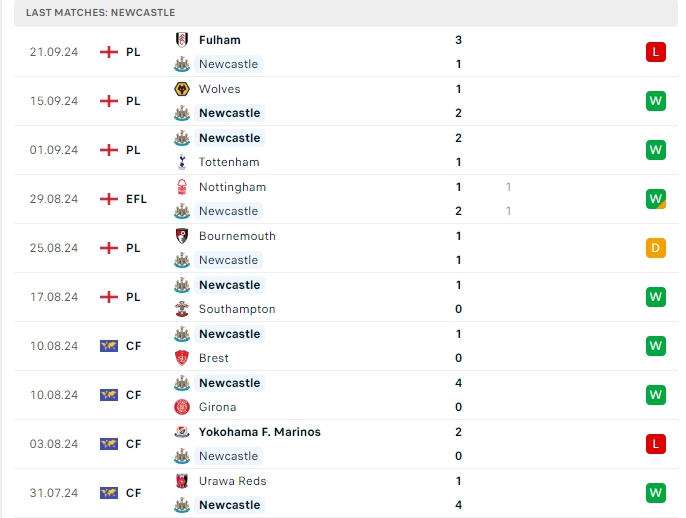Click the Nottingham club crest
The height and width of the screenshot is (518, 686).
(x=182, y=187)
